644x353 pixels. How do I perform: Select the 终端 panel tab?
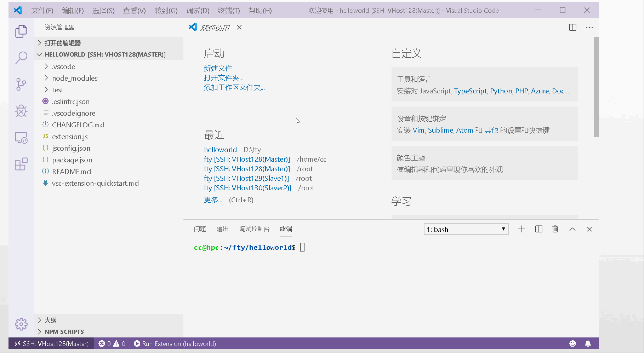(286, 229)
